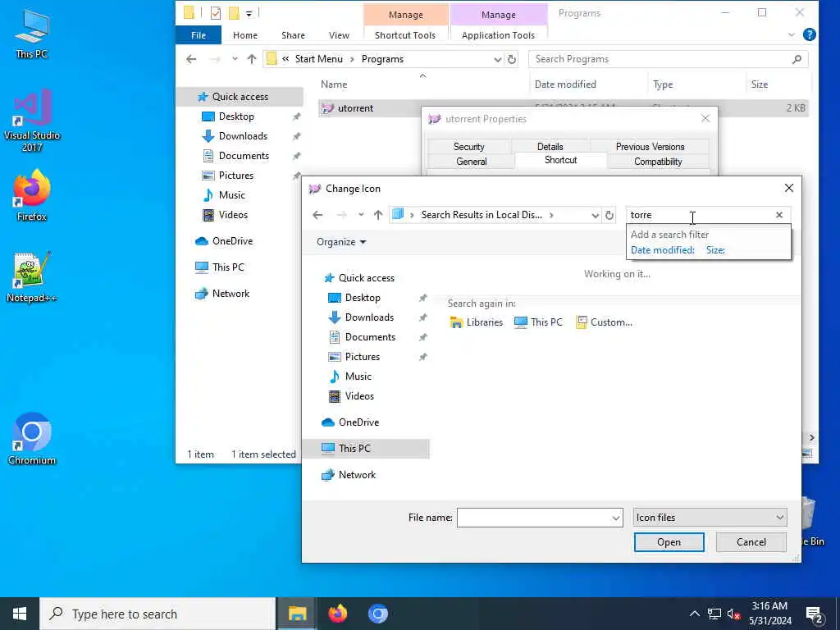The image size is (840, 630).
Task: Open Explorer help question mark icon
Action: click(x=809, y=34)
